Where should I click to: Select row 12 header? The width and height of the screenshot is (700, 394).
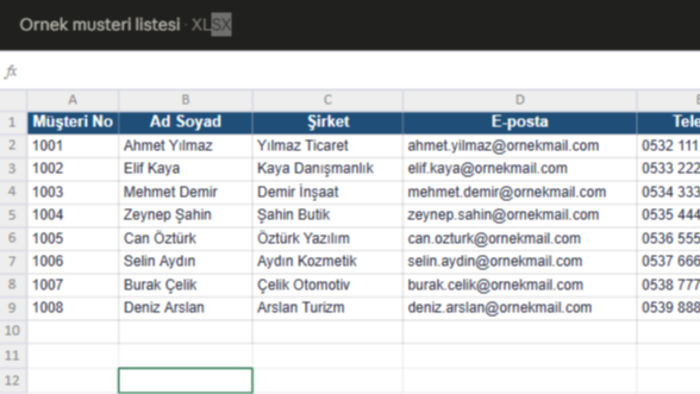tap(13, 381)
